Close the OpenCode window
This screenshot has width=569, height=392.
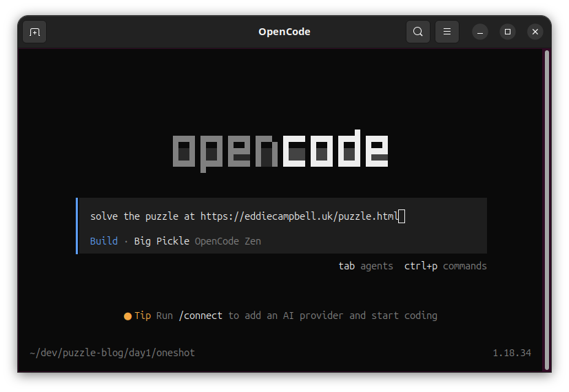535,32
